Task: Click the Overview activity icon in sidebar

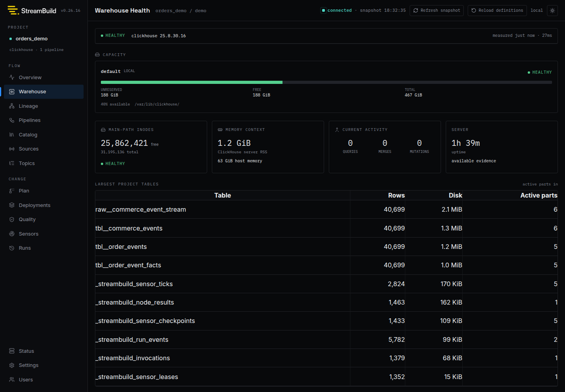Action: pyautogui.click(x=12, y=77)
